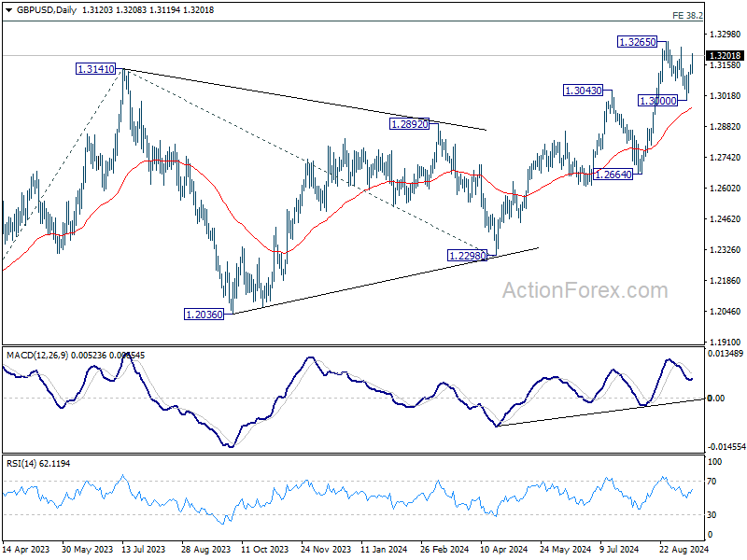Viewport: 747px width, 560px height.
Task: Select the 1.20360 low label
Action: pyautogui.click(x=204, y=315)
